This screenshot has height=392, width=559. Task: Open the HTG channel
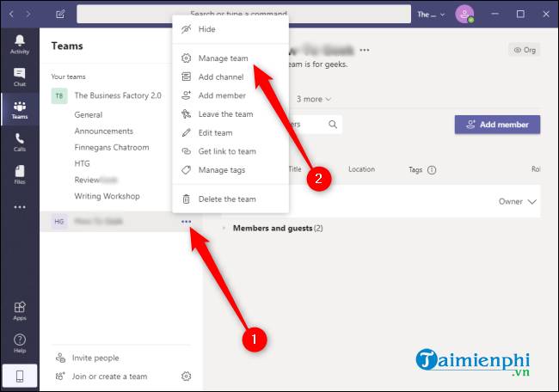pos(82,163)
